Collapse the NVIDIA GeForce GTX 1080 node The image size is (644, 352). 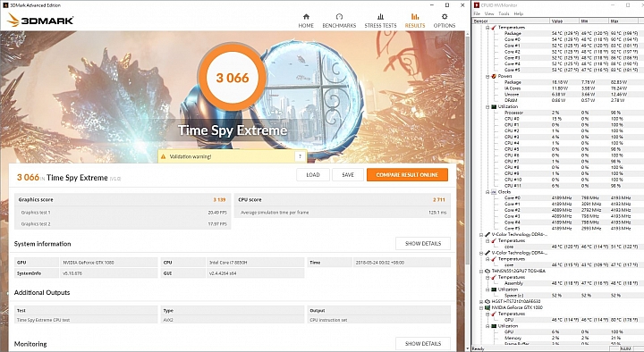click(481, 307)
